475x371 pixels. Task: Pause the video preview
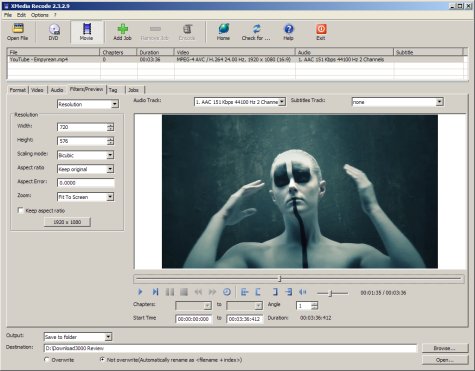(x=170, y=292)
